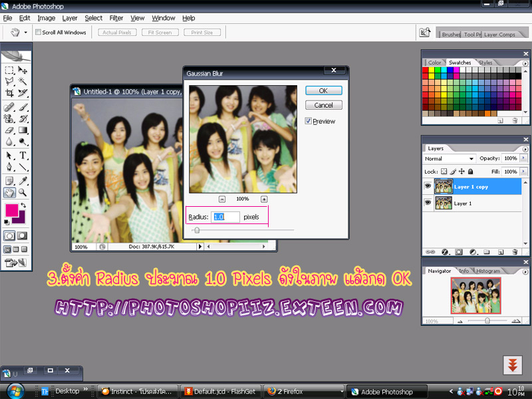Open the Select menu
The image size is (532, 399).
pos(93,18)
